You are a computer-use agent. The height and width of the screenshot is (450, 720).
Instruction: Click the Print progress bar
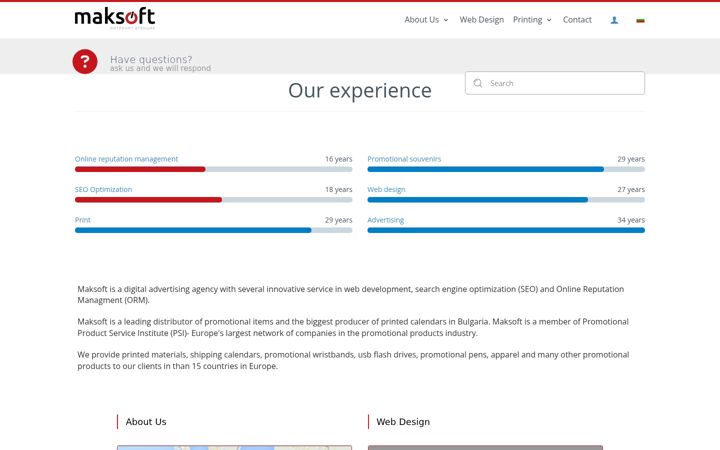coord(214,231)
